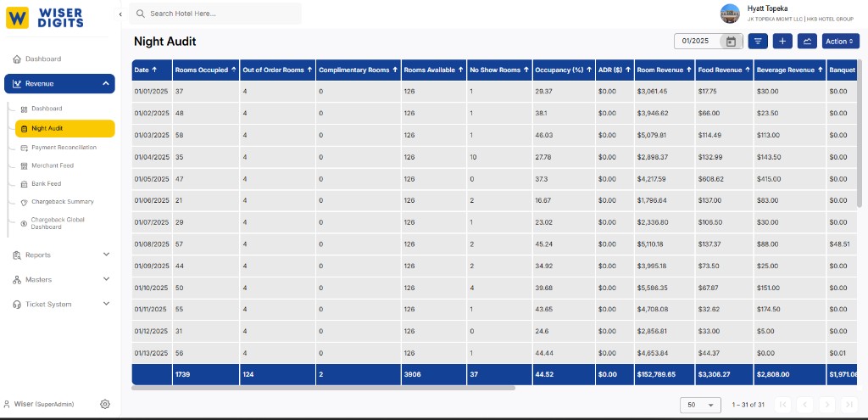The image size is (868, 420).
Task: Open the calendar date picker icon
Action: [731, 41]
